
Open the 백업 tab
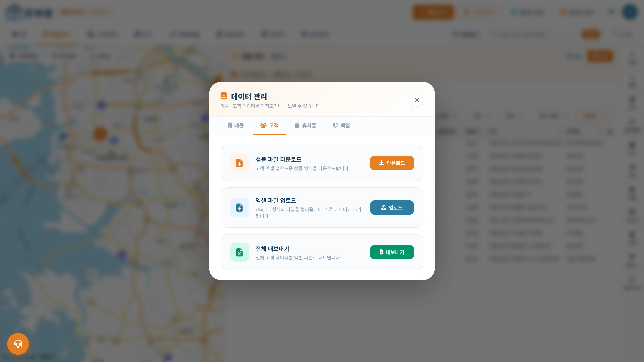[x=341, y=125]
